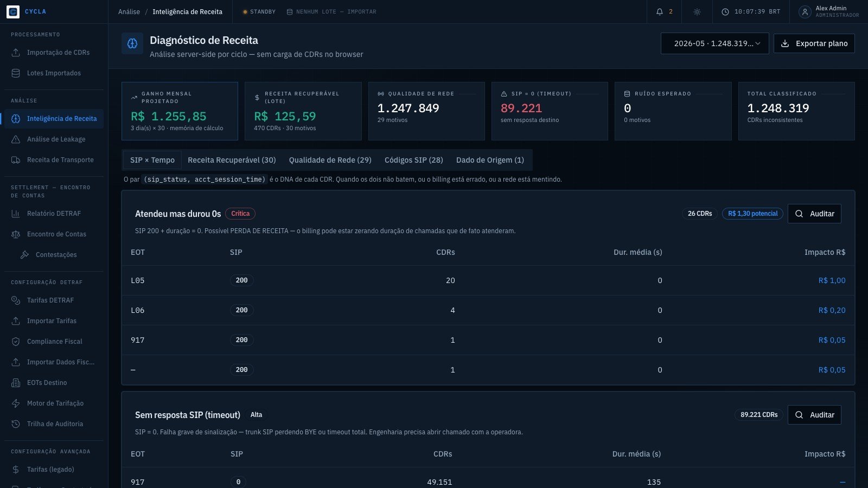Open Importar Tarifas upload icon
This screenshot has width=868, height=488.
(16, 321)
